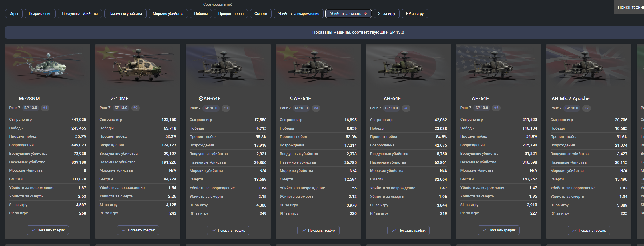This screenshot has width=644, height=246.
Task: Click the SL per game value 4,587
Action: point(81,205)
